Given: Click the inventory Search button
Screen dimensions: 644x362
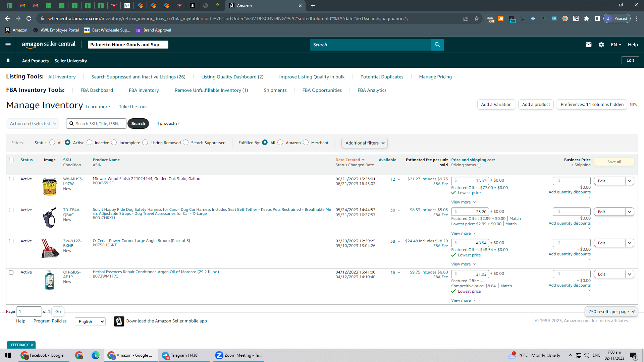Looking at the screenshot, I should point(138,124).
